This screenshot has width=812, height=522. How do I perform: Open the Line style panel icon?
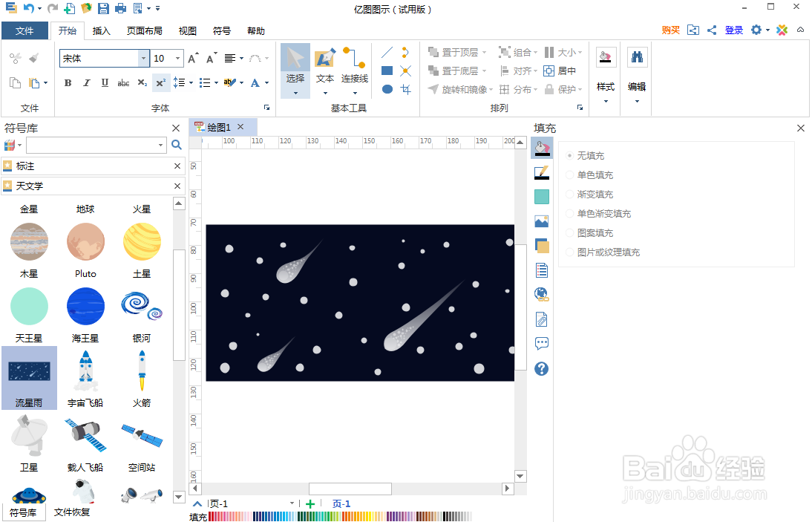coord(542,172)
